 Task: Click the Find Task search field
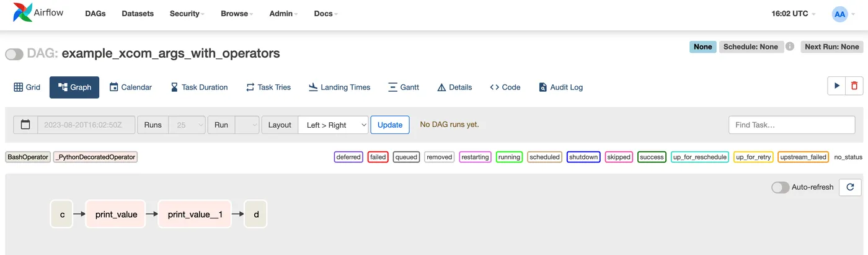(x=792, y=125)
